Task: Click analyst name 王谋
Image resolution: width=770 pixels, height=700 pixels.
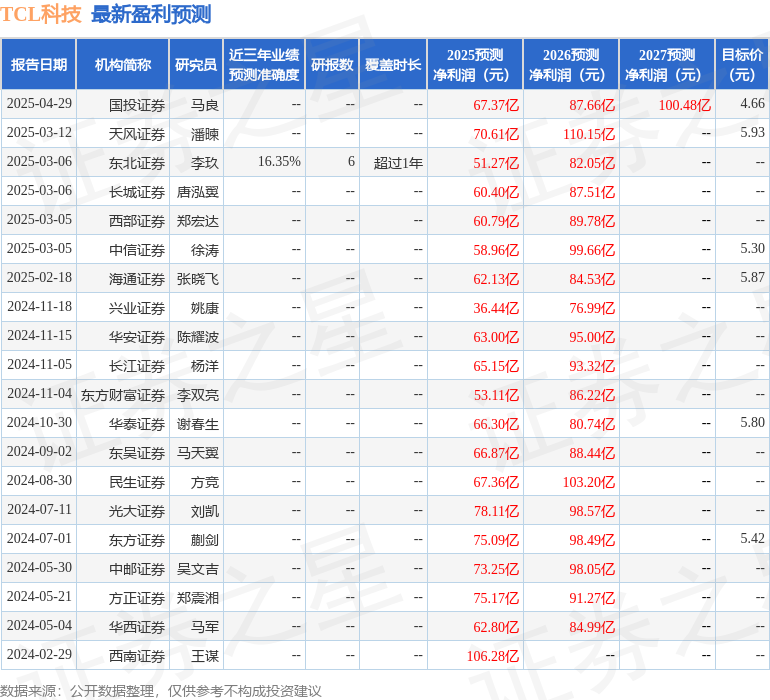Action: coord(205,655)
